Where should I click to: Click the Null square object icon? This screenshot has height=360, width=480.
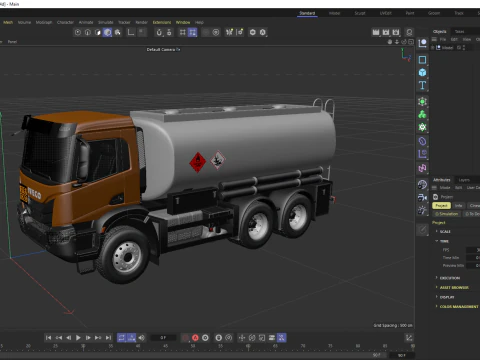click(x=422, y=60)
